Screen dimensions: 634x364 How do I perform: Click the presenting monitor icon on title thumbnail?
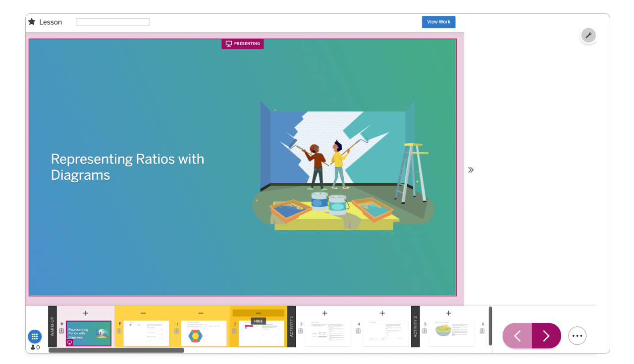69,343
